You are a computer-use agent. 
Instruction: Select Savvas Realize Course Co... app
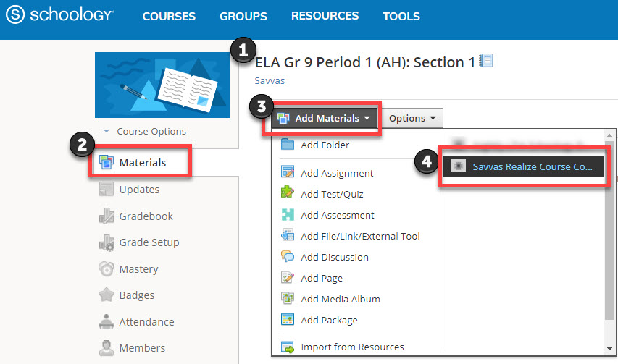coord(523,166)
